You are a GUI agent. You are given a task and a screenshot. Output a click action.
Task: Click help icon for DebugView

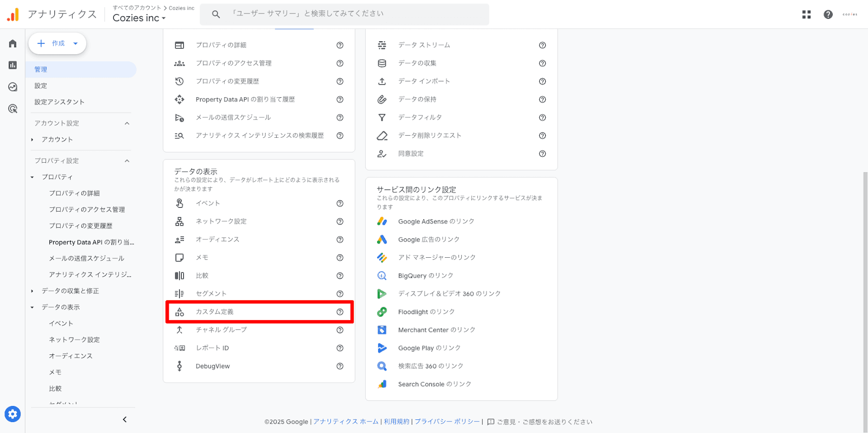pos(340,366)
